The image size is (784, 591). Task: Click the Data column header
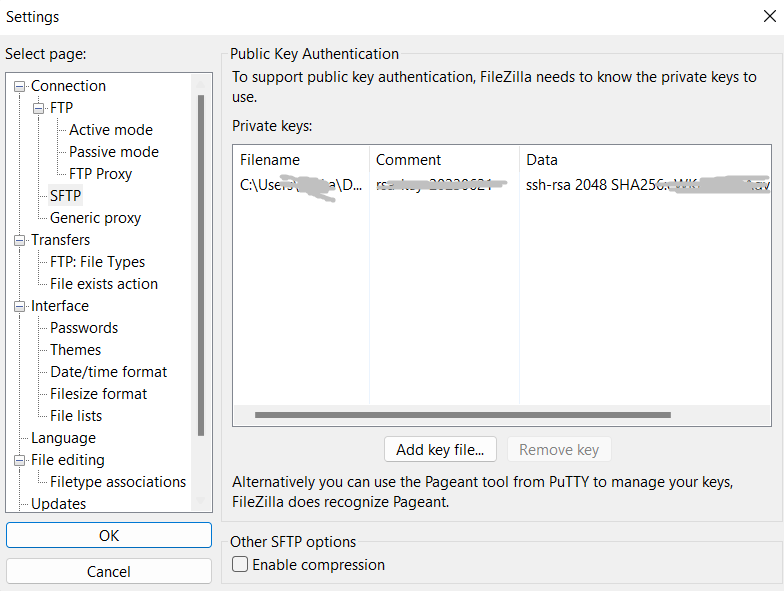645,160
